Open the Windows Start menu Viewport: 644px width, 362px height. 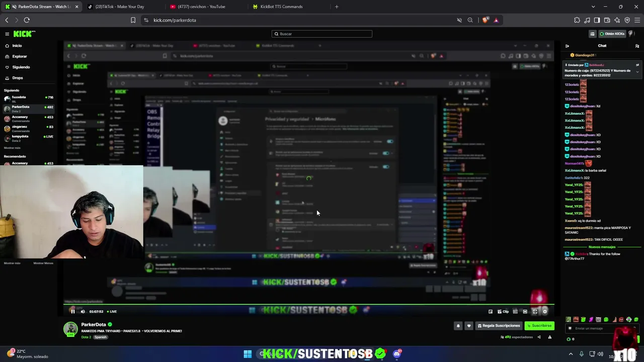point(248,354)
